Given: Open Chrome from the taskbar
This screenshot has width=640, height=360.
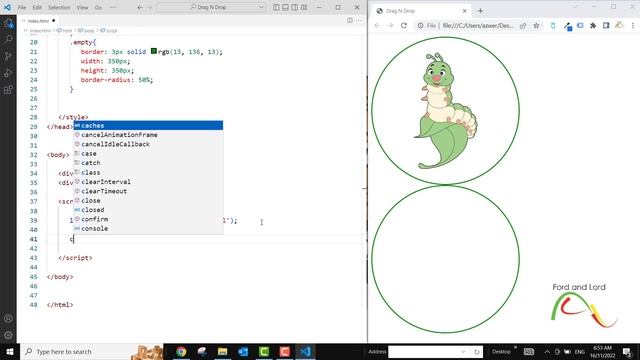Looking at the screenshot, I should 181,351.
